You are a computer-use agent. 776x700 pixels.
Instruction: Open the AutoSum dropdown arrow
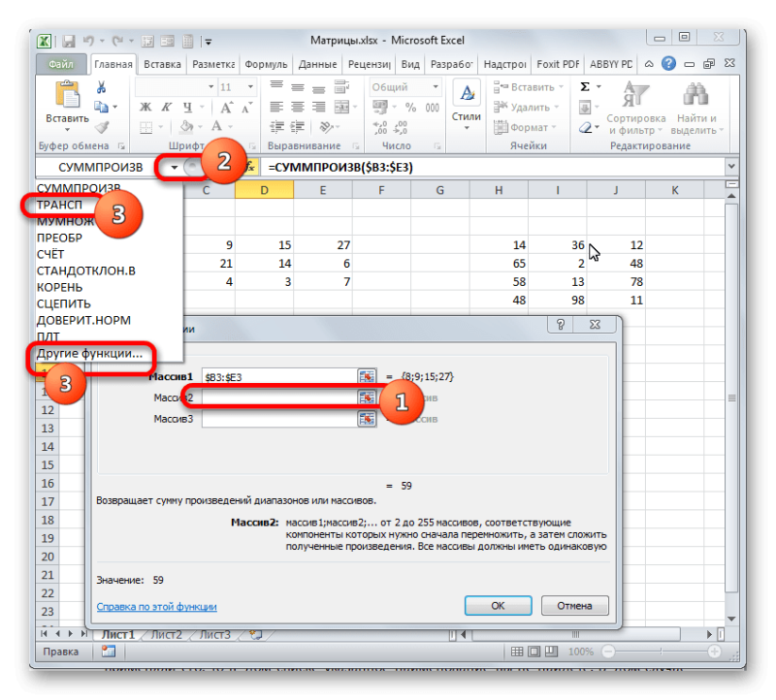[x=598, y=87]
